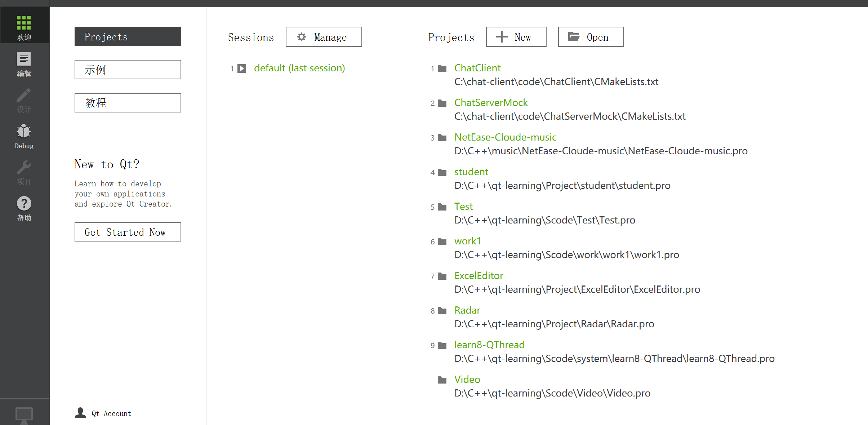Click the Qt Account user icon
The height and width of the screenshot is (425, 868).
point(80,413)
